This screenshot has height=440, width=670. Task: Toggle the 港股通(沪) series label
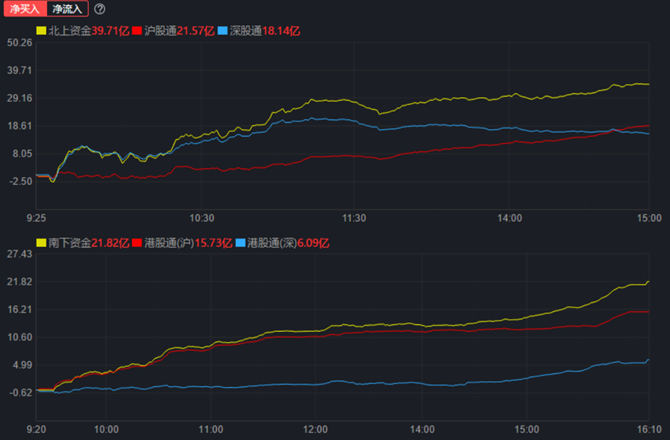(x=168, y=243)
